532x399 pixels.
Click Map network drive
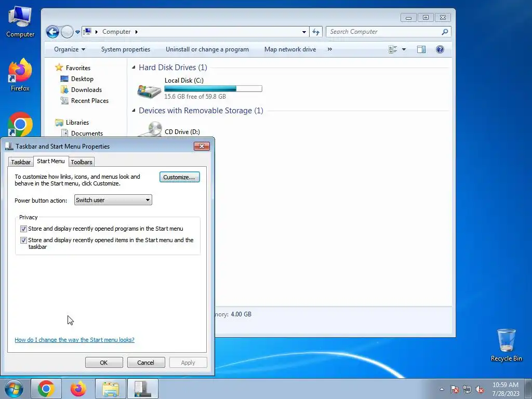290,49
